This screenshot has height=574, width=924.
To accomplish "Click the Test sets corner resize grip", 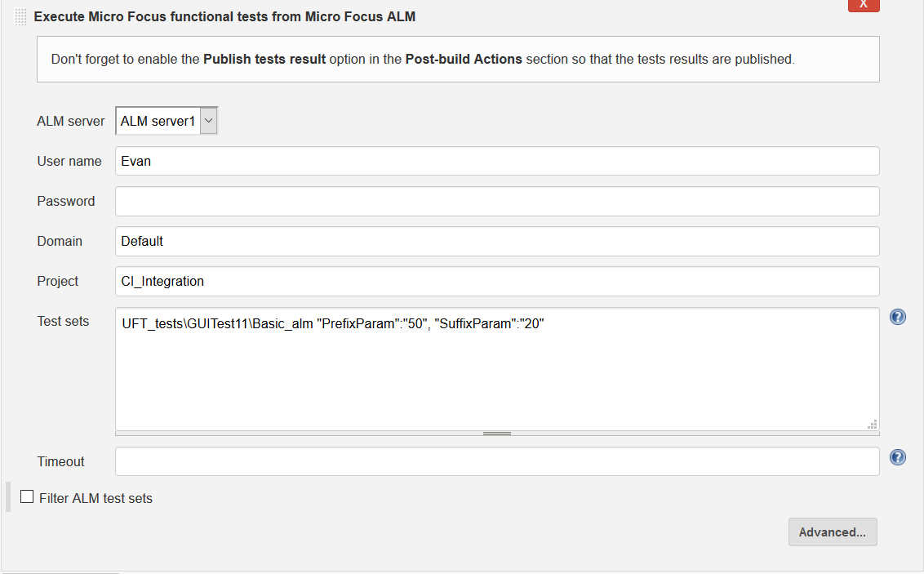I will pos(872,424).
